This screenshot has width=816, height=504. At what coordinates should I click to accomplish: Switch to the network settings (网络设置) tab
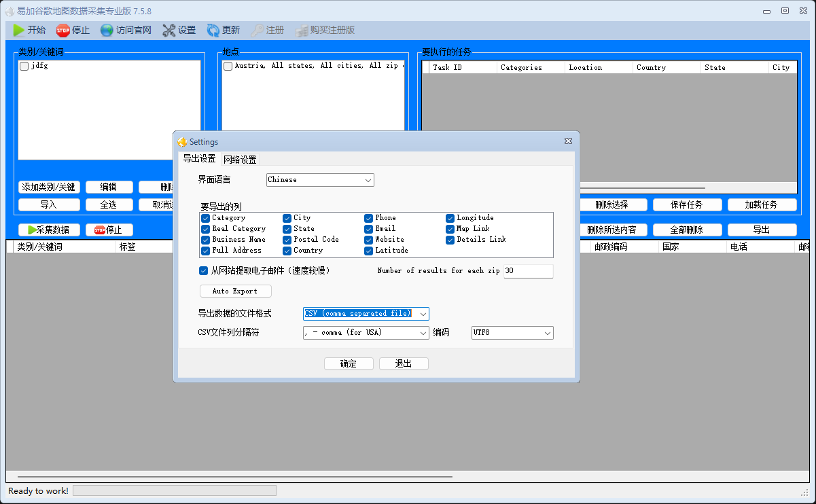240,160
